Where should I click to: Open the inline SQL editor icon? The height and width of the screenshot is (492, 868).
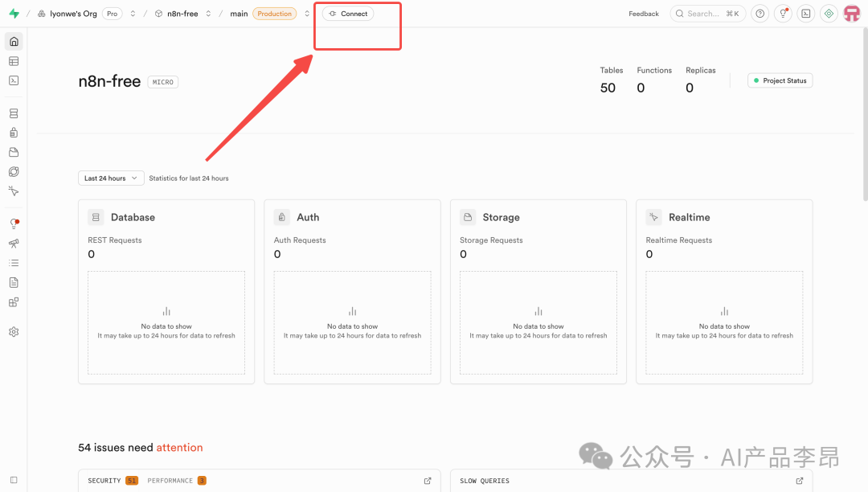[806, 14]
